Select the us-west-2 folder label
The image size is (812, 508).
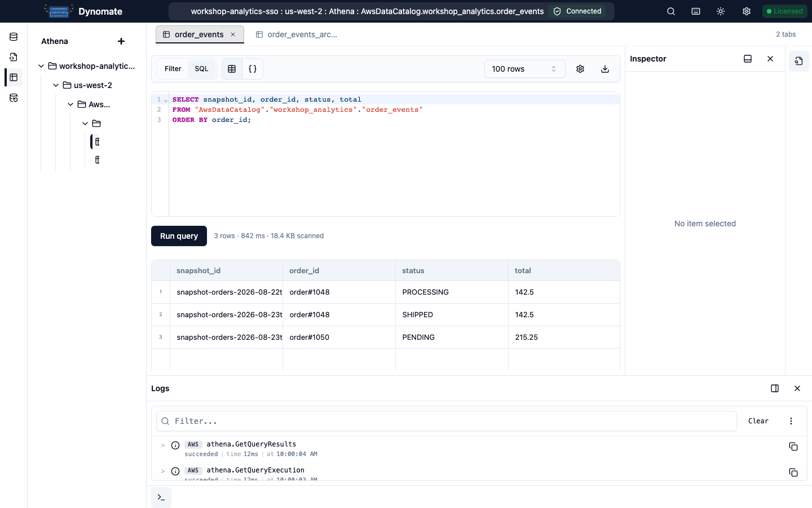click(x=93, y=85)
